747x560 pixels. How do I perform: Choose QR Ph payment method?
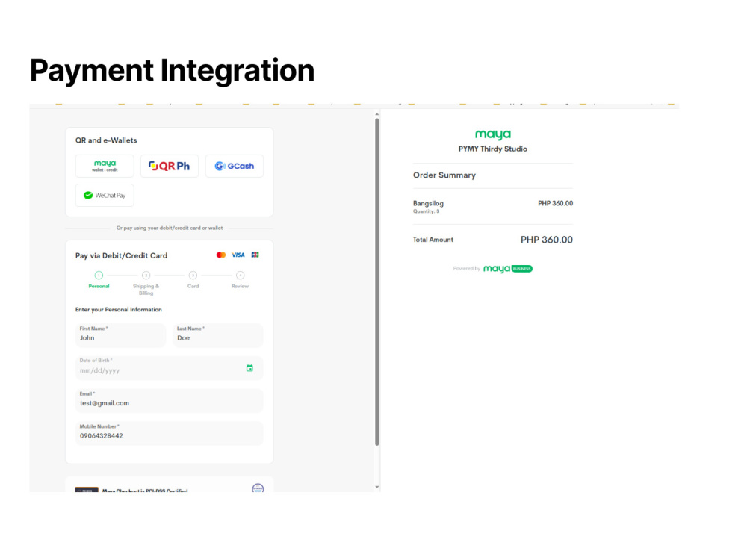coord(169,167)
